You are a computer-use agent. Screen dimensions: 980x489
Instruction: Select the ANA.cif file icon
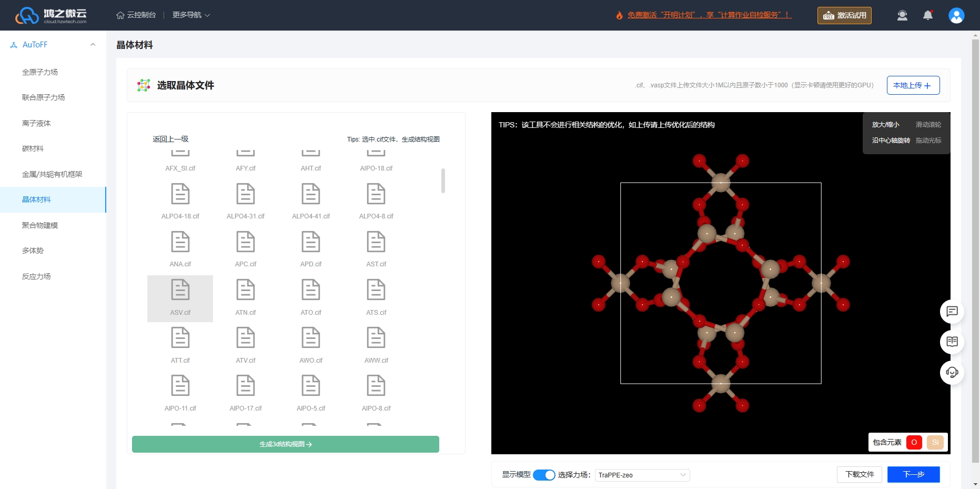(x=180, y=242)
